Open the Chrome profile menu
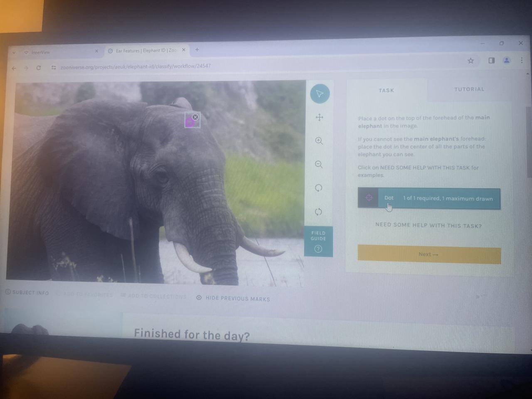The height and width of the screenshot is (399, 532). 507,60
